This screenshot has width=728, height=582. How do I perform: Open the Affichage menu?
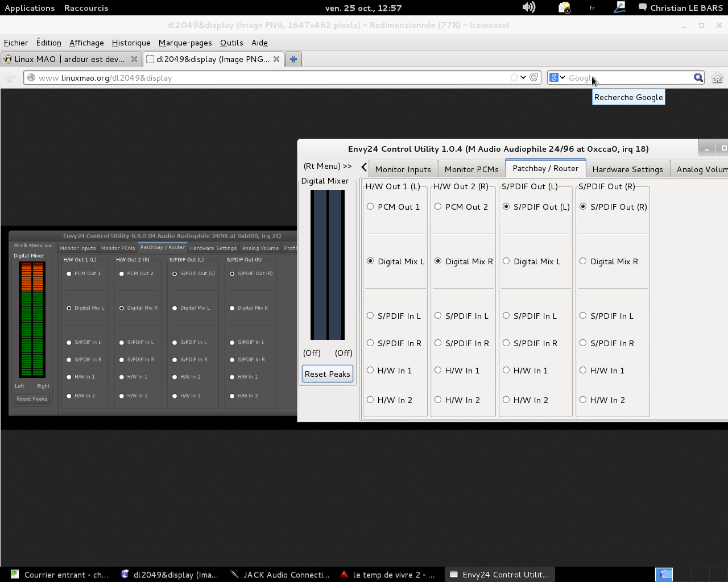pos(86,43)
